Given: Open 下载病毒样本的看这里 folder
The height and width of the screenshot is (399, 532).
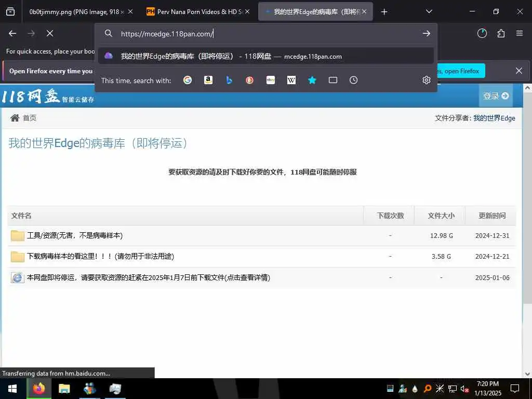Looking at the screenshot, I should click(100, 256).
